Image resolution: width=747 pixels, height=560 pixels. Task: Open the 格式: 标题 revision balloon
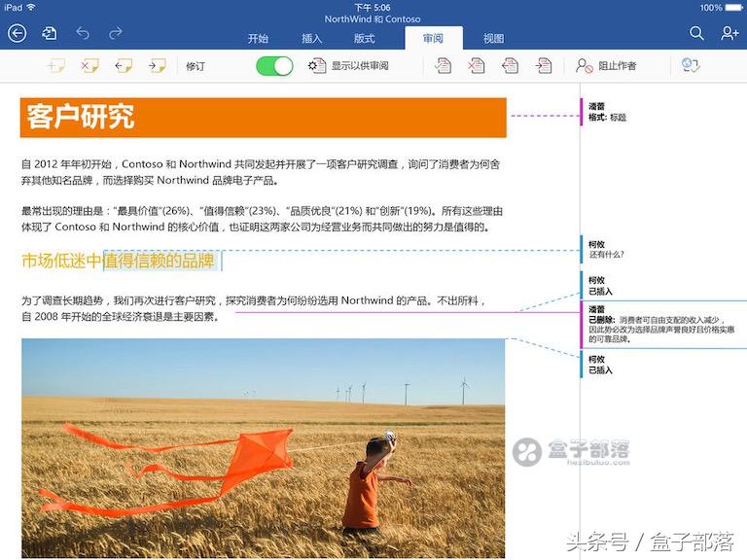tap(607, 112)
